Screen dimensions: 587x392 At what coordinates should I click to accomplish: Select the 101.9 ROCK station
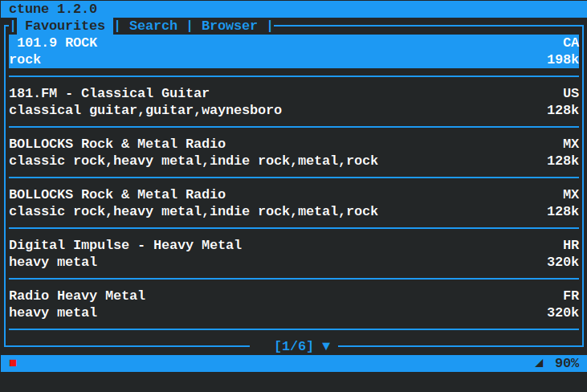[x=294, y=51]
